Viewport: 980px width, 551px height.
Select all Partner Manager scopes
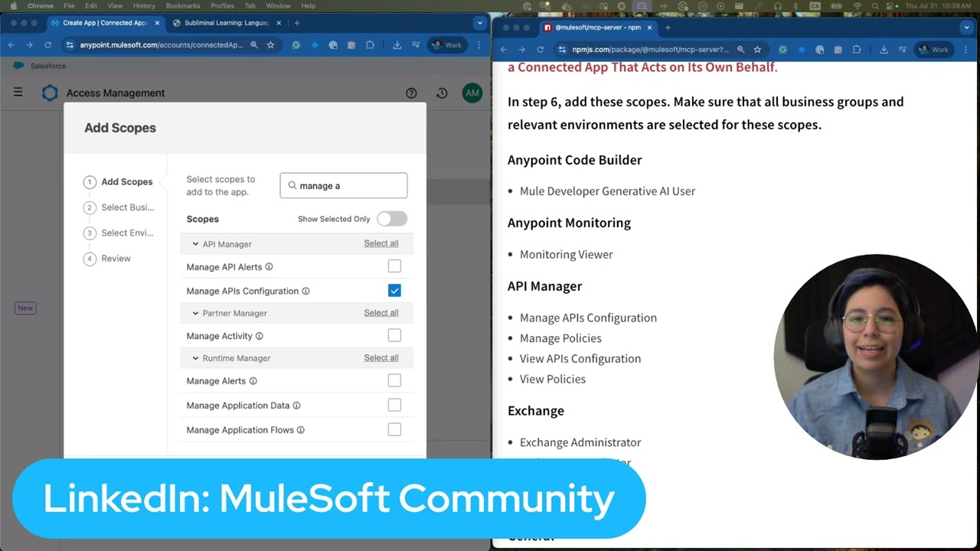click(381, 312)
